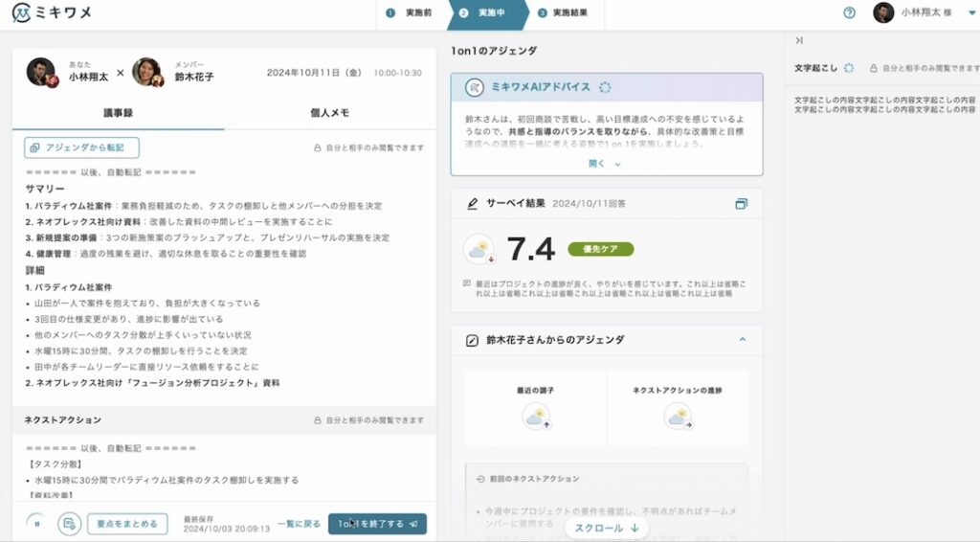This screenshot has height=542, width=980.
Task: Click the ミキワメAIアドバイス icon
Action: [x=475, y=87]
